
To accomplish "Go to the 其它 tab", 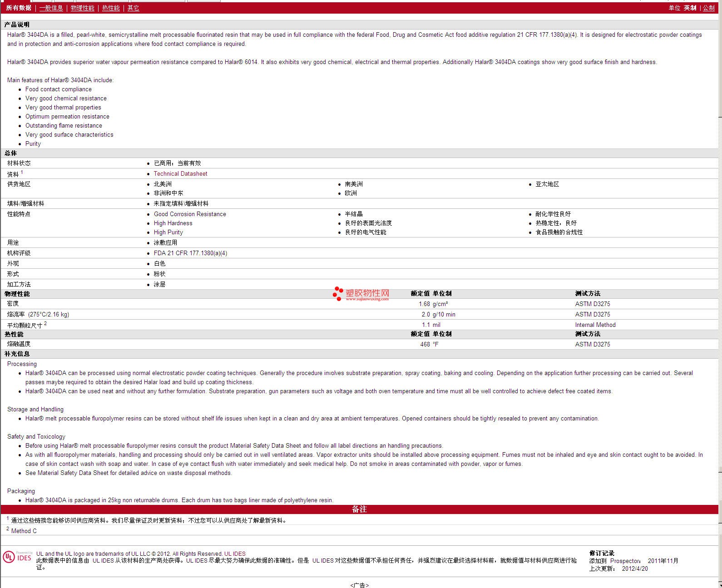I will (133, 8).
